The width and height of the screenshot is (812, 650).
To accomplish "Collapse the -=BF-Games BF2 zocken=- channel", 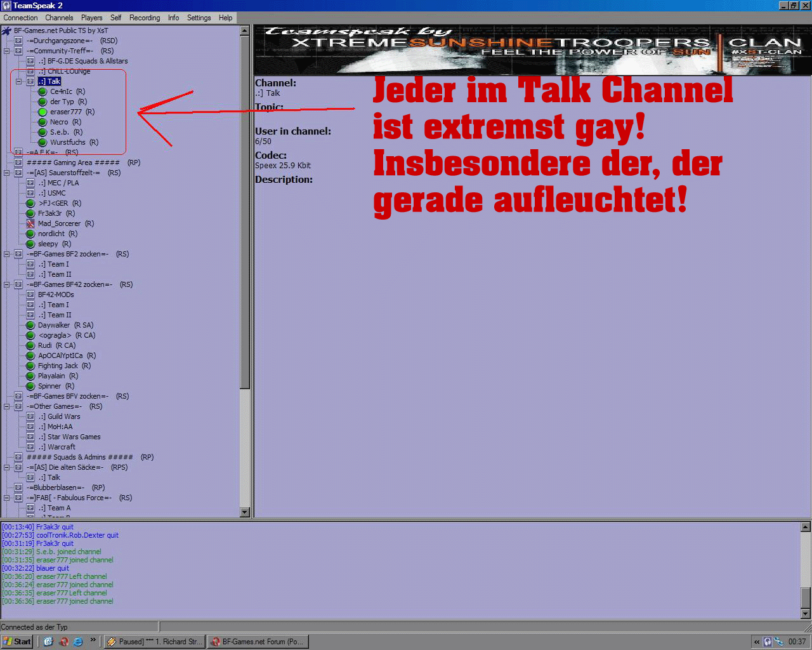I will click(x=6, y=254).
